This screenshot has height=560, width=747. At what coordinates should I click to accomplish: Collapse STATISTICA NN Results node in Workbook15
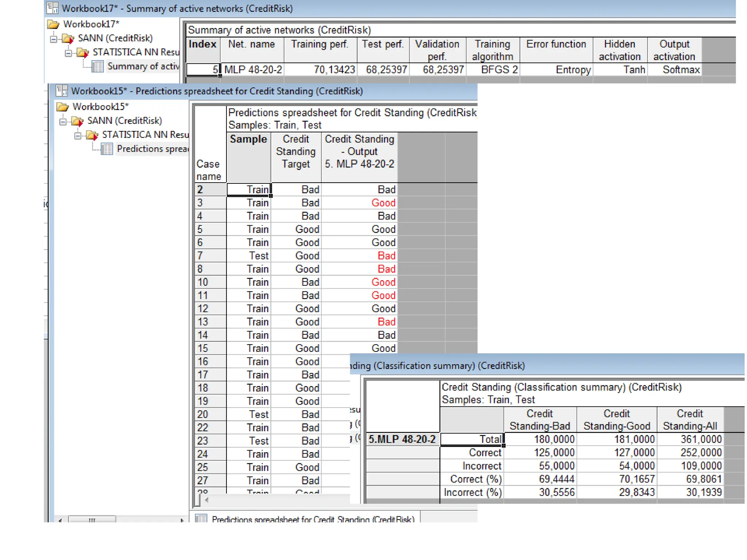click(x=78, y=136)
